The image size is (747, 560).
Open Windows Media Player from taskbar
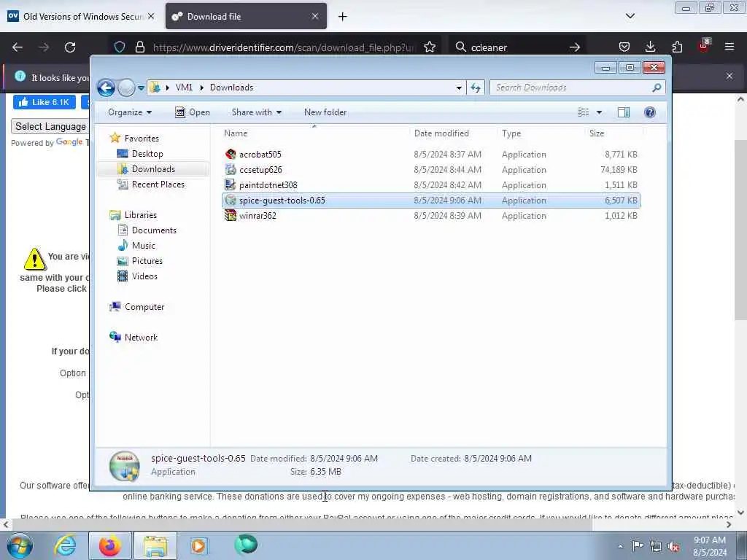[x=198, y=545]
